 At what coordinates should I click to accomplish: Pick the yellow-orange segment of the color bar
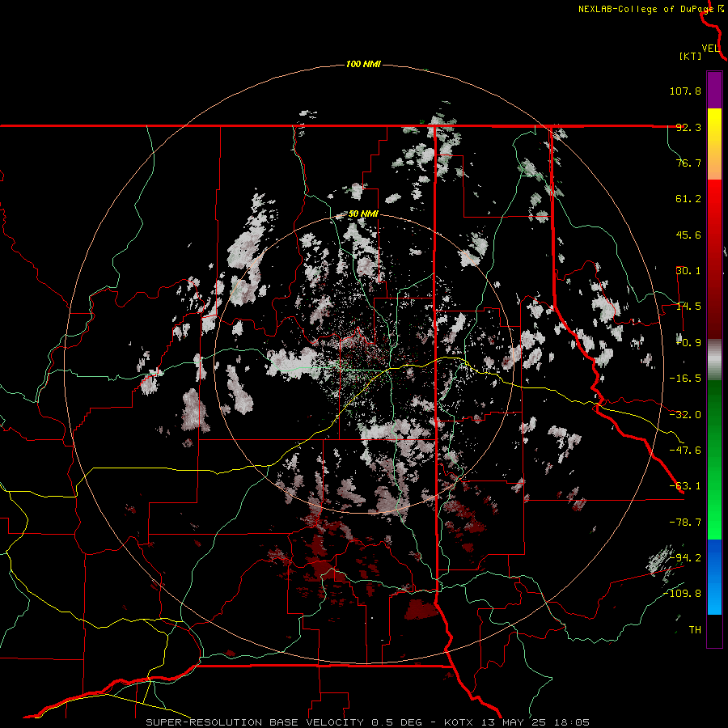click(x=714, y=144)
